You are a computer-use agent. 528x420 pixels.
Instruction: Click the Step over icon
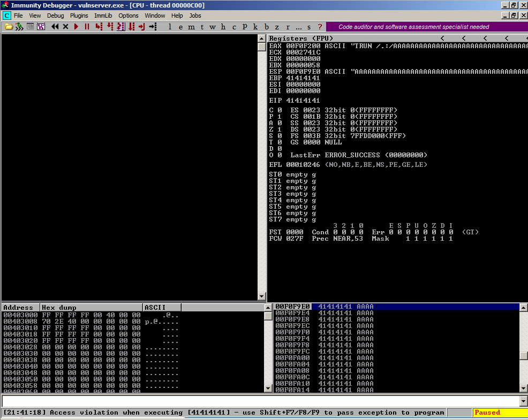coord(110,27)
